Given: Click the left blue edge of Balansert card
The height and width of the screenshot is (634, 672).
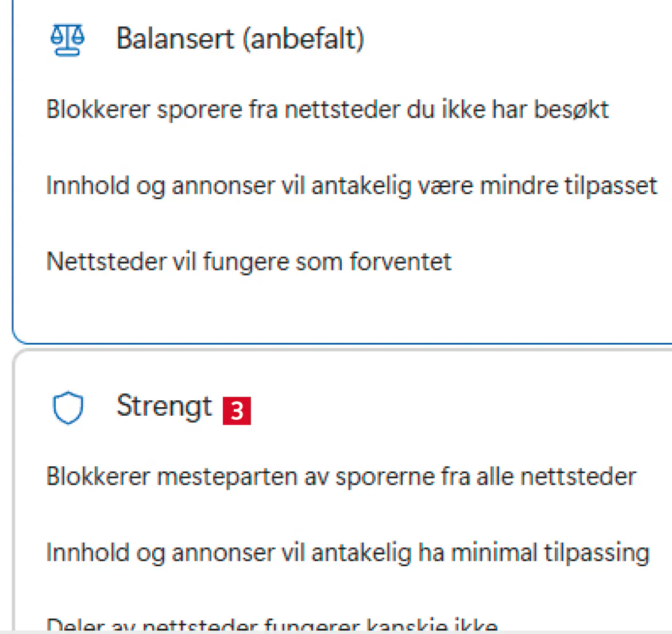Looking at the screenshot, I should pos(12,172).
